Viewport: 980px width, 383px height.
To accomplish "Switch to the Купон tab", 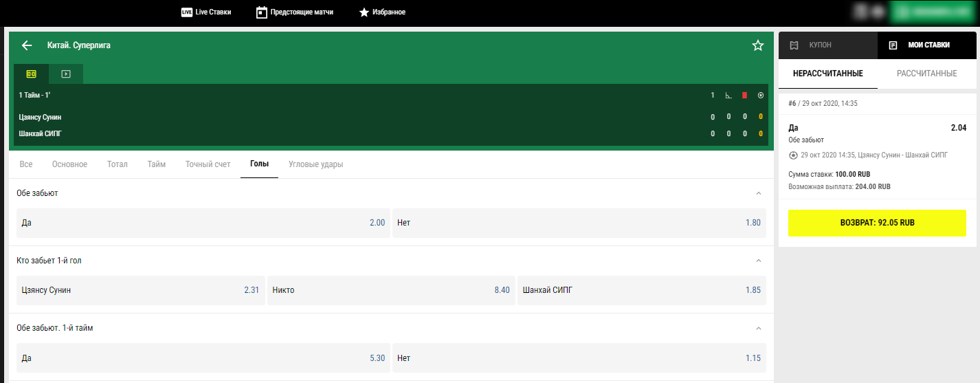I will click(x=827, y=45).
